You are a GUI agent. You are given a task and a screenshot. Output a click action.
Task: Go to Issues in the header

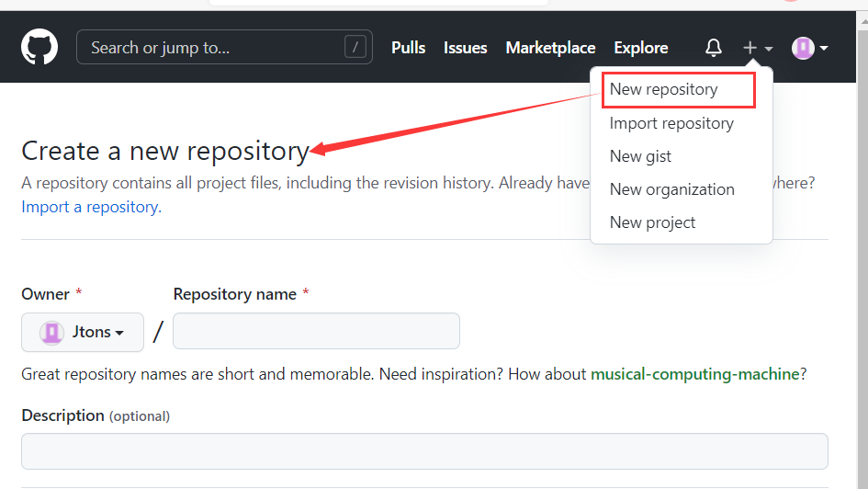[465, 48]
